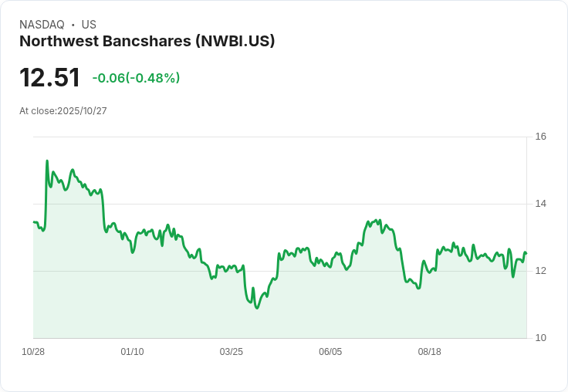Click the 06/05 date axis label
568x392 pixels.
coord(330,352)
